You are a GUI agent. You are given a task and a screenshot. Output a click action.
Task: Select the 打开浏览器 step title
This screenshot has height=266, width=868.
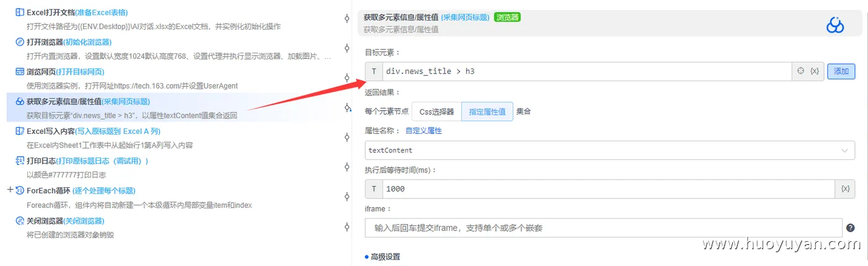[45, 42]
